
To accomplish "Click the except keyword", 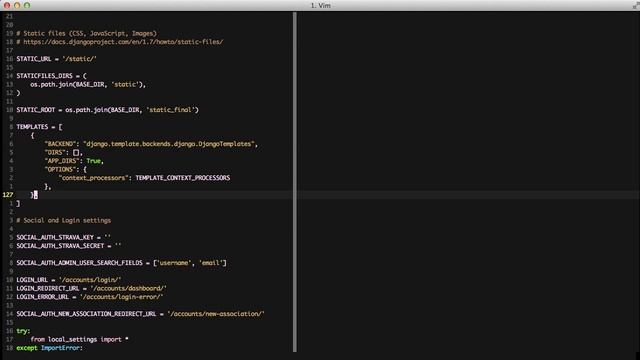I will [x=27, y=348].
